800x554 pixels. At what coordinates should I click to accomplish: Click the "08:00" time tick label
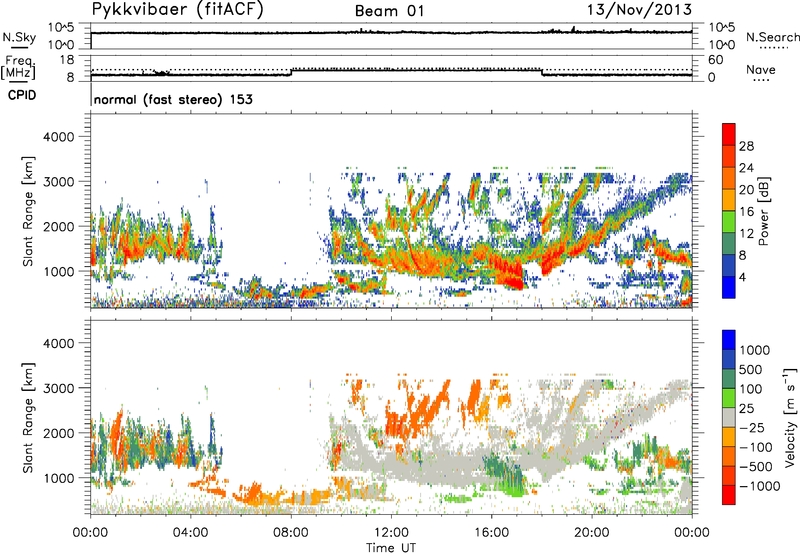[x=291, y=533]
